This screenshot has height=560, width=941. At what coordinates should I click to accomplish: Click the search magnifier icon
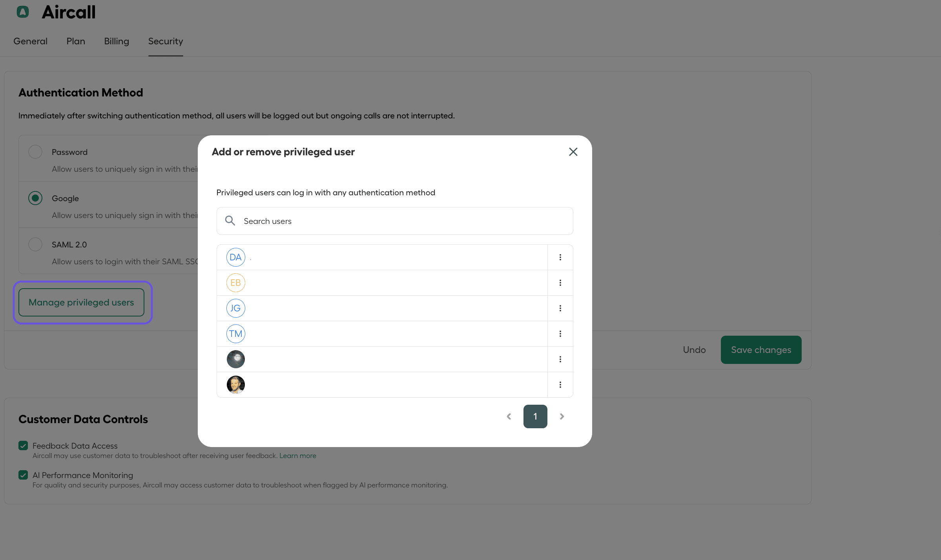point(230,220)
